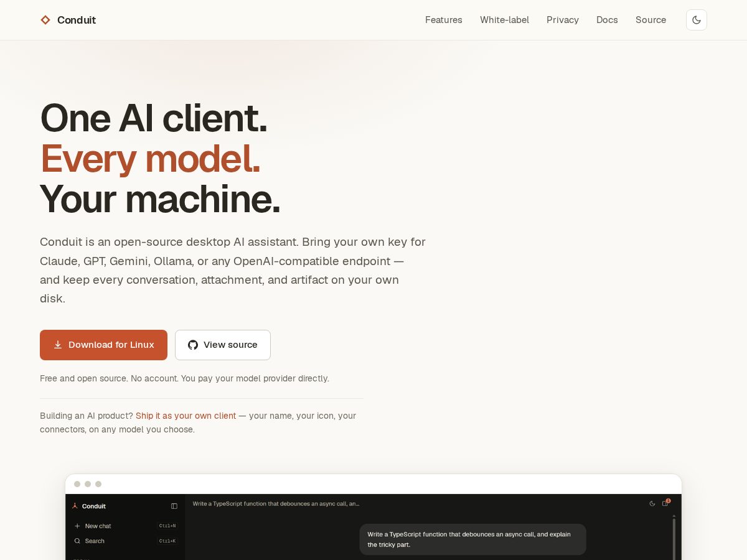747x560 pixels.
Task: Click the Ctrl+N shortcut label
Action: click(167, 526)
